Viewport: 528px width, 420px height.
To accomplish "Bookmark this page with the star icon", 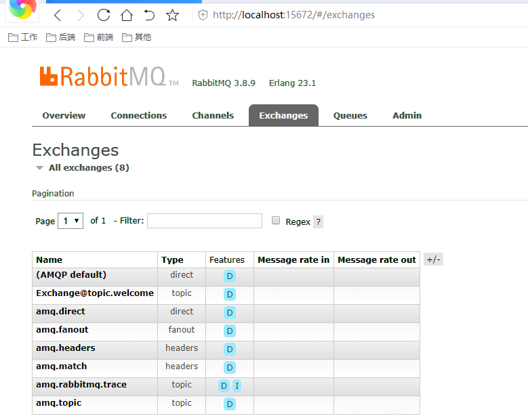I will [x=172, y=15].
